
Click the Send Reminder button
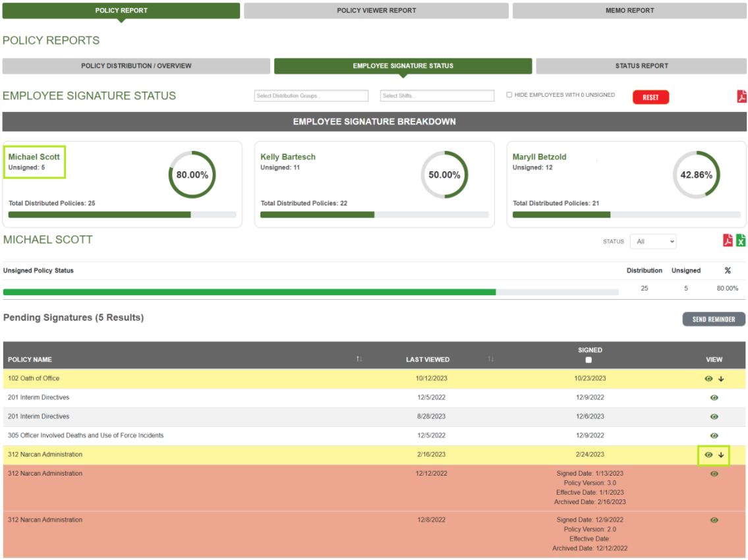(x=714, y=319)
